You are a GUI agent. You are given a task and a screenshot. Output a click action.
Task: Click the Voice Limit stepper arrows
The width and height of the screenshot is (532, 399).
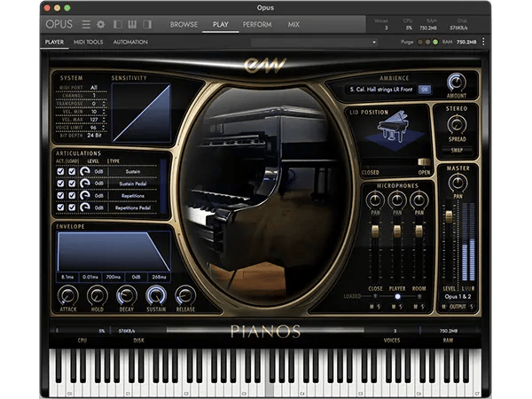coord(104,128)
